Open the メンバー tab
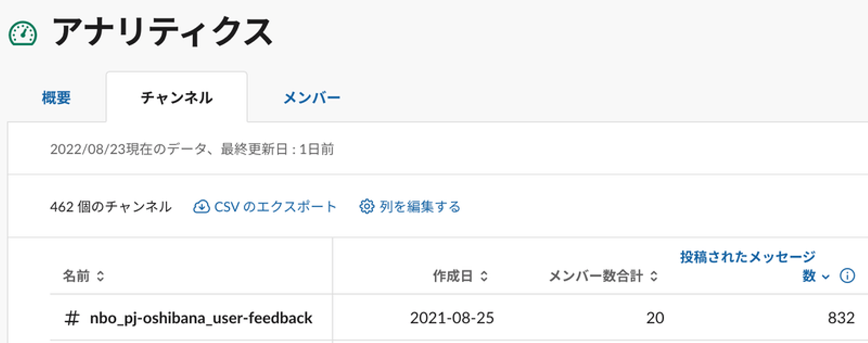The width and height of the screenshot is (868, 343). coord(312,98)
